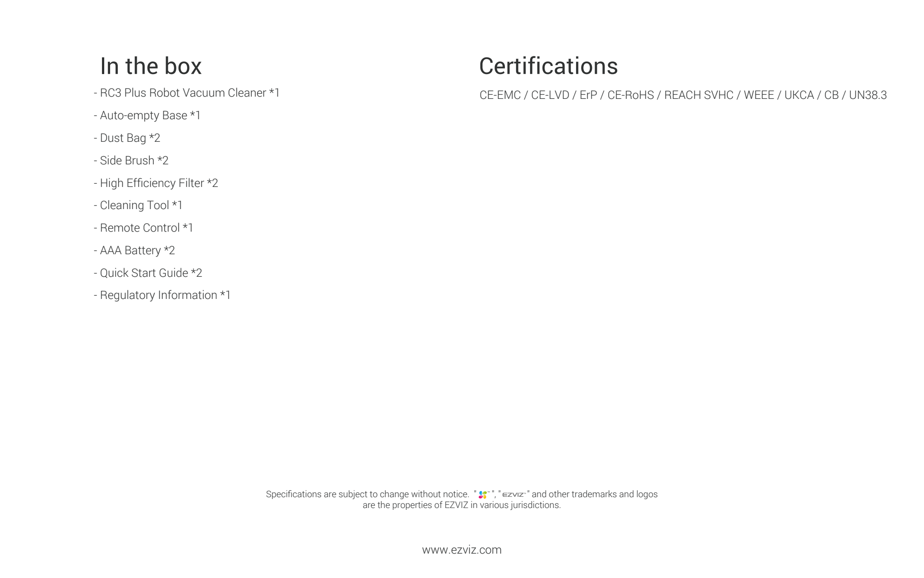This screenshot has width=924, height=578.
Task: Click 'RC3 Plus Robot Vacuum Cleaner *1' line
Action: [x=187, y=93]
